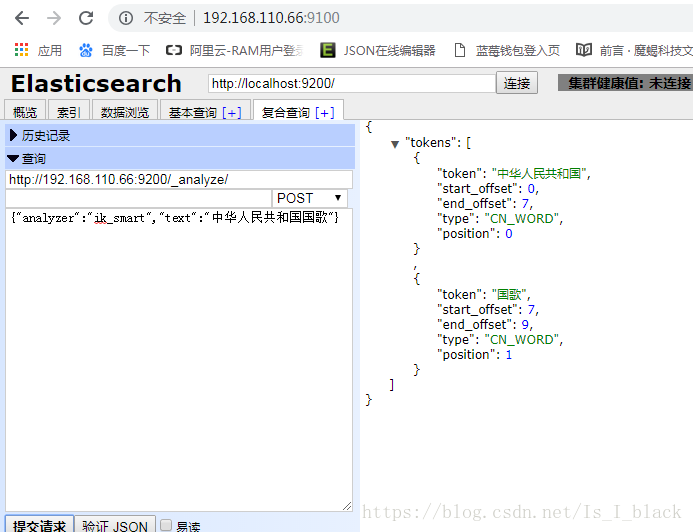This screenshot has height=532, width=693.
Task: Add a new 复合查询 tab via [+]
Action: pyautogui.click(x=324, y=113)
